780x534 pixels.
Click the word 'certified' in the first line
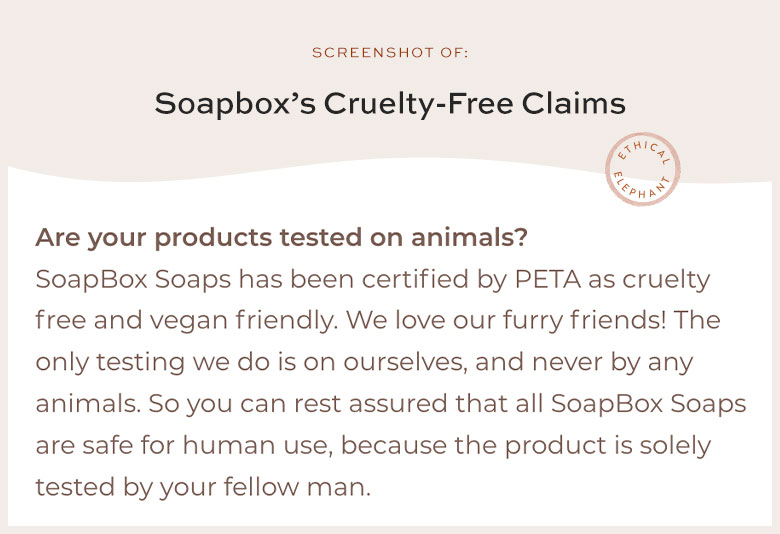click(x=415, y=279)
